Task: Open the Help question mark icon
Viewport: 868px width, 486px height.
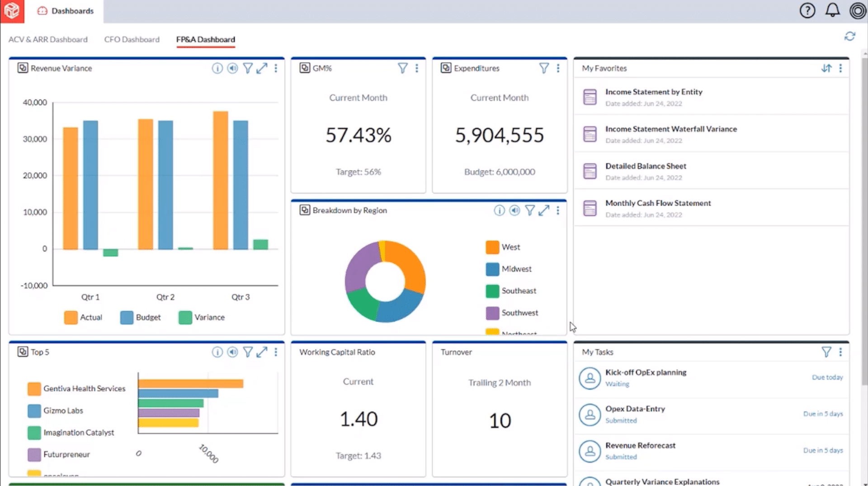Action: point(807,10)
